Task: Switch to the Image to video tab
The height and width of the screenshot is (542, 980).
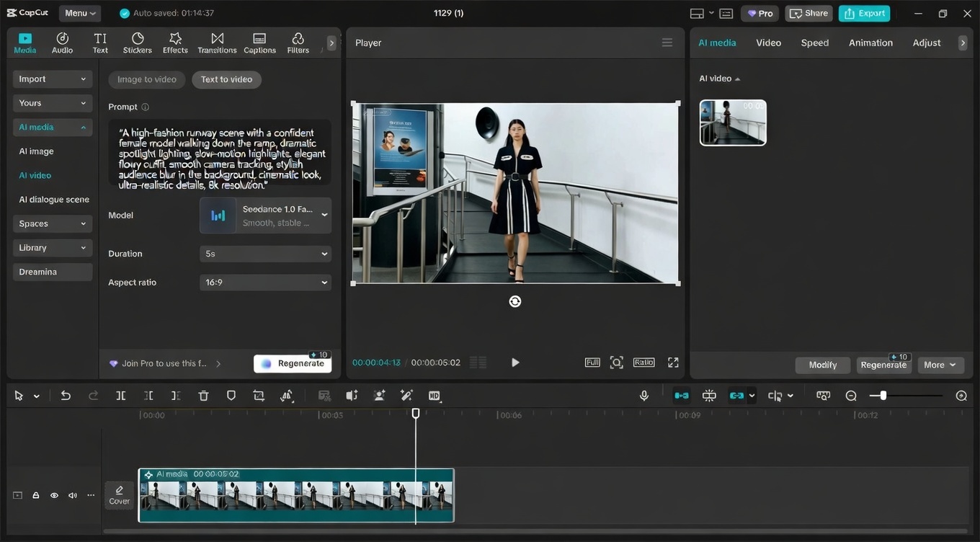Action: click(x=147, y=79)
